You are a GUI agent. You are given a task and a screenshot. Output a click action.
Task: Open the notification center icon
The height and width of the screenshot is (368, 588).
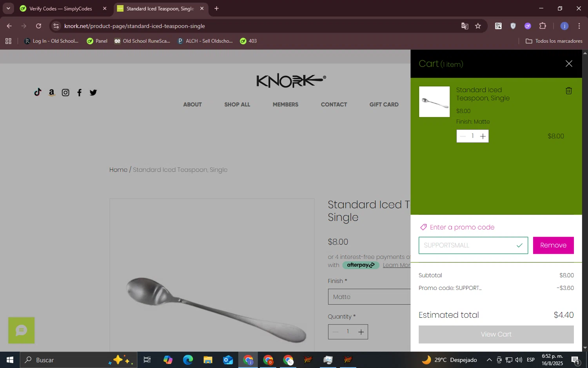coord(575,360)
